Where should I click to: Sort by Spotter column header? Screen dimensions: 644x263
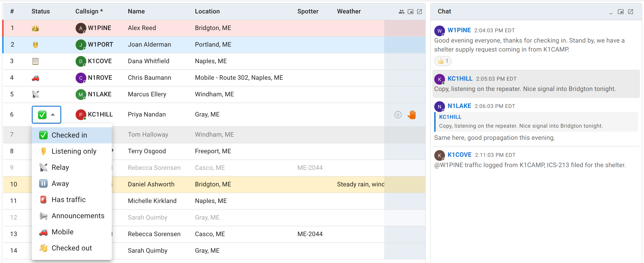(308, 11)
